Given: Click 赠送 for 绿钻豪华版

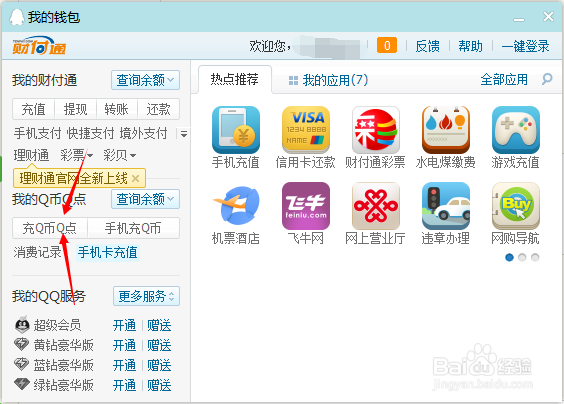Looking at the screenshot, I should click(159, 385).
